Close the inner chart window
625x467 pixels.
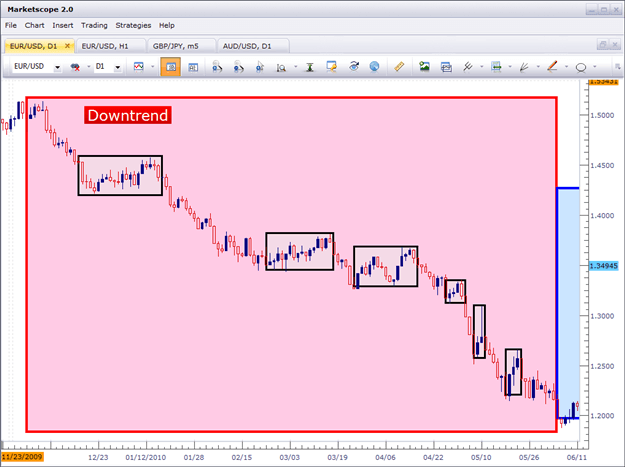[615, 45]
